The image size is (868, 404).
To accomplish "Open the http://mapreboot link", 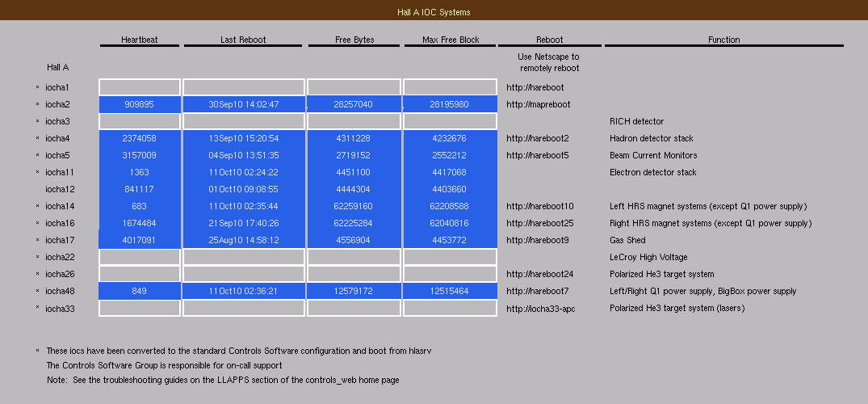I will coord(538,104).
